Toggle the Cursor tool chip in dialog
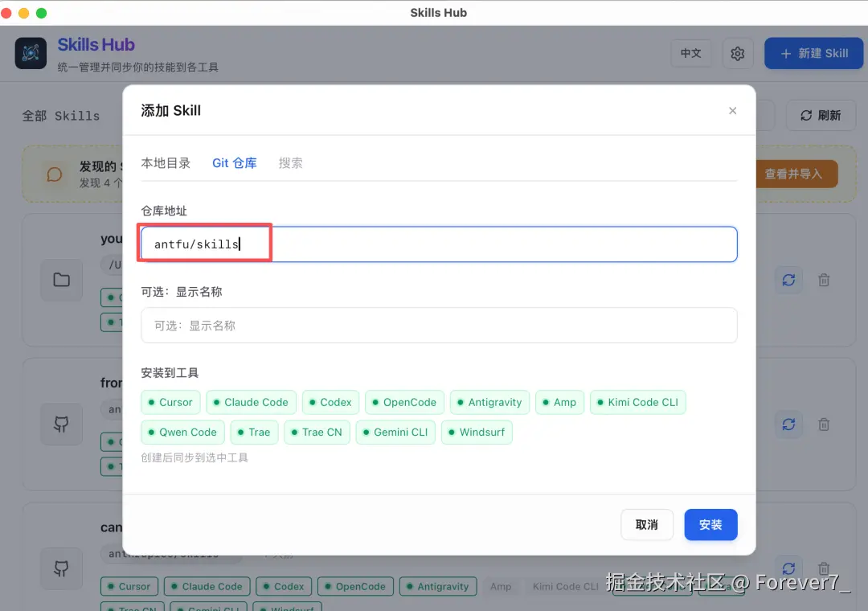The width and height of the screenshot is (868, 611). point(170,402)
